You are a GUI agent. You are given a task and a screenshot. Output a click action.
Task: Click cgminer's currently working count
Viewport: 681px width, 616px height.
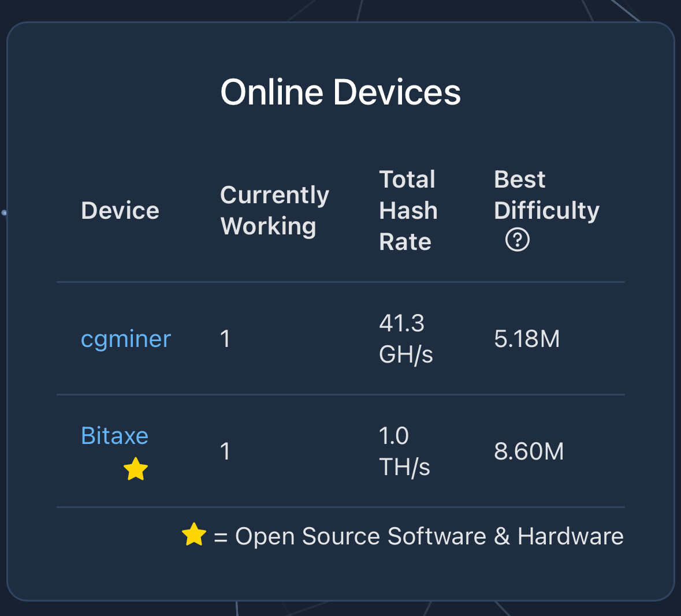tap(225, 339)
